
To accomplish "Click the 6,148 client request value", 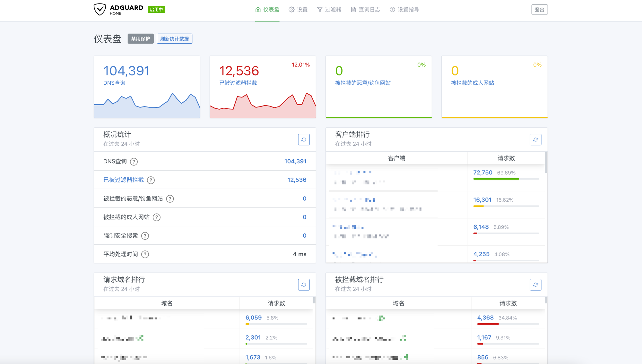I will (481, 227).
